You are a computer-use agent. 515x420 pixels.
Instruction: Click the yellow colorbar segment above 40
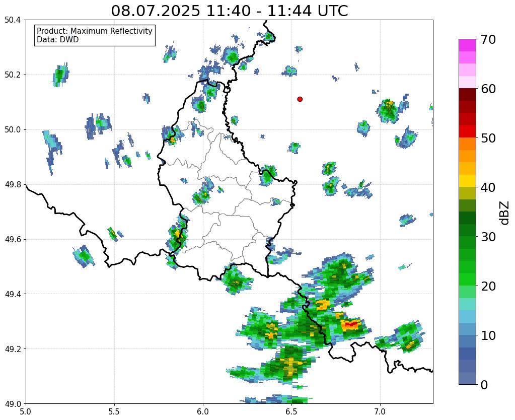(x=467, y=181)
